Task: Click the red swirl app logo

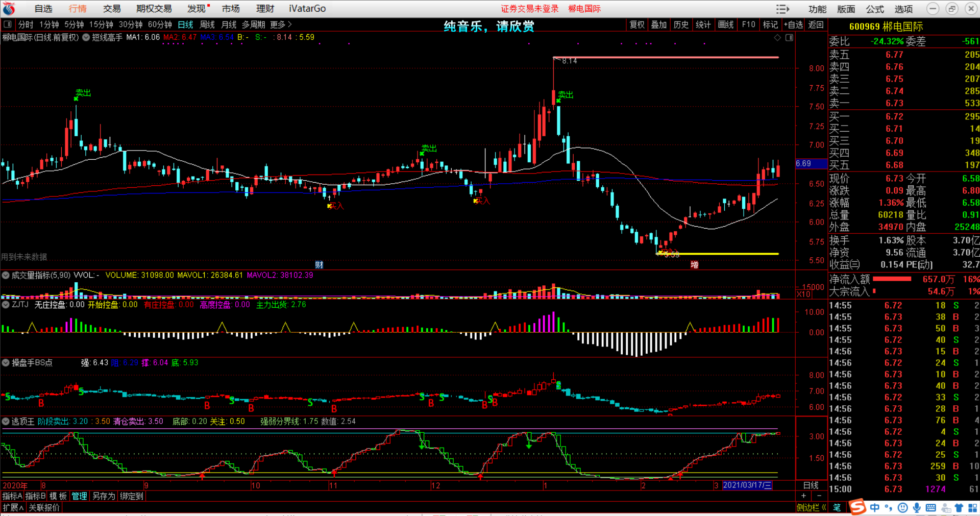Action: [x=9, y=9]
